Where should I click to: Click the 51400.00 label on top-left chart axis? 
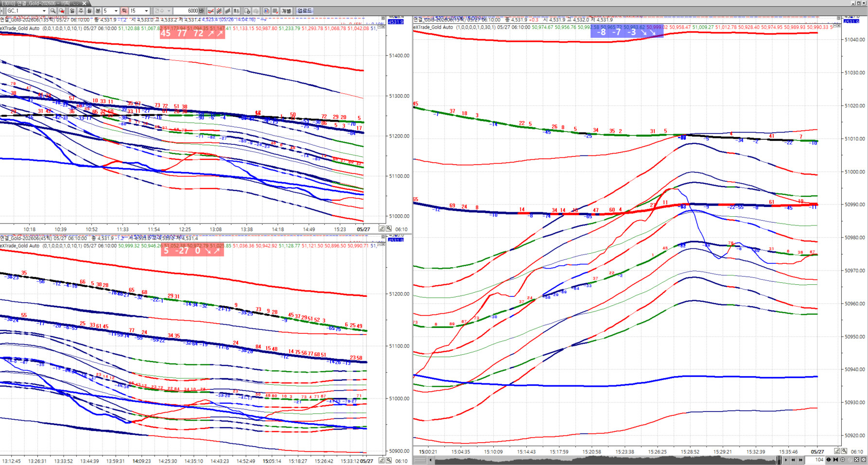399,56
